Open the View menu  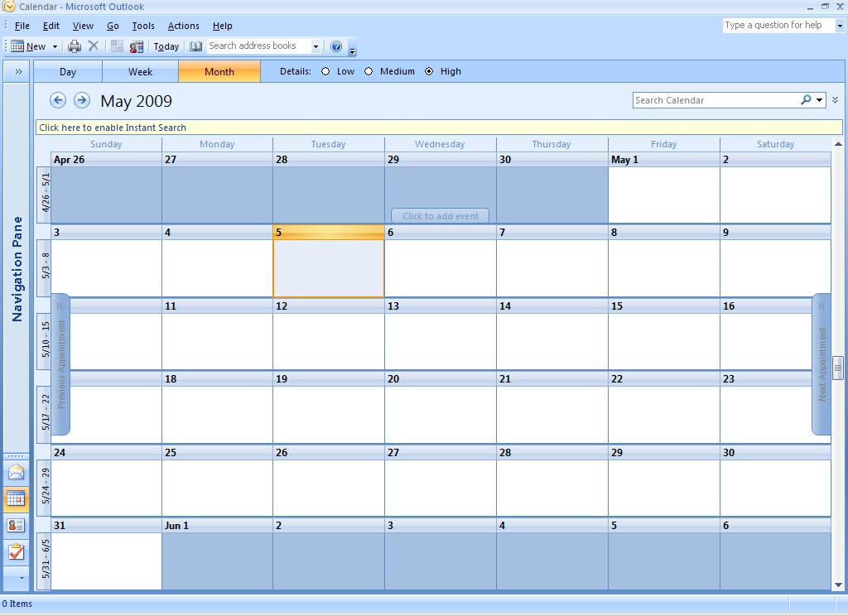[83, 26]
